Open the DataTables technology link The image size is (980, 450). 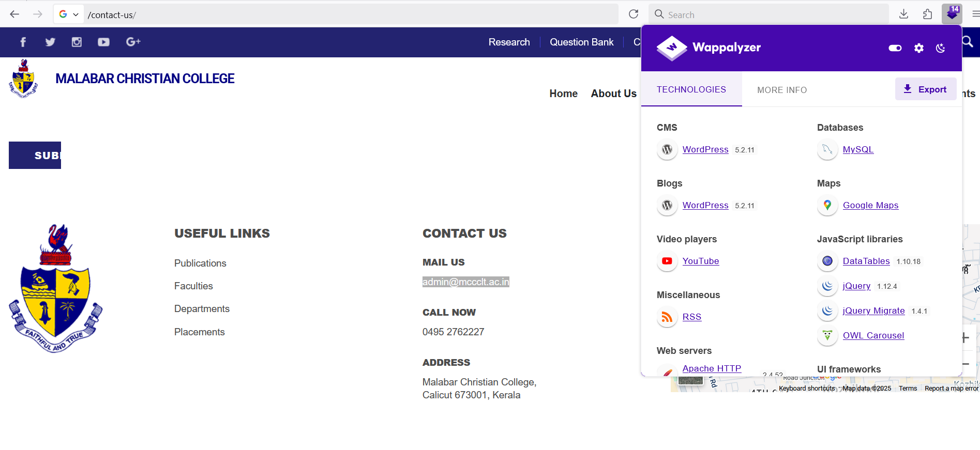click(866, 261)
